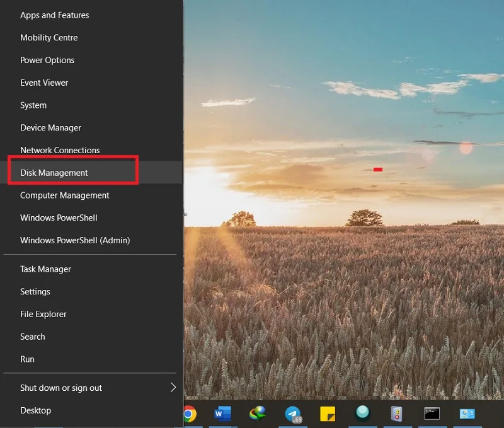Launch Event Viewer
The width and height of the screenshot is (504, 428).
[x=91, y=83]
